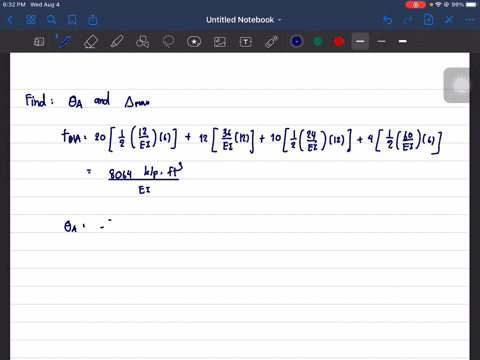Toggle the read-only page mode icon
Image resolution: width=480 pixels, height=360 pixels.
pos(39,42)
